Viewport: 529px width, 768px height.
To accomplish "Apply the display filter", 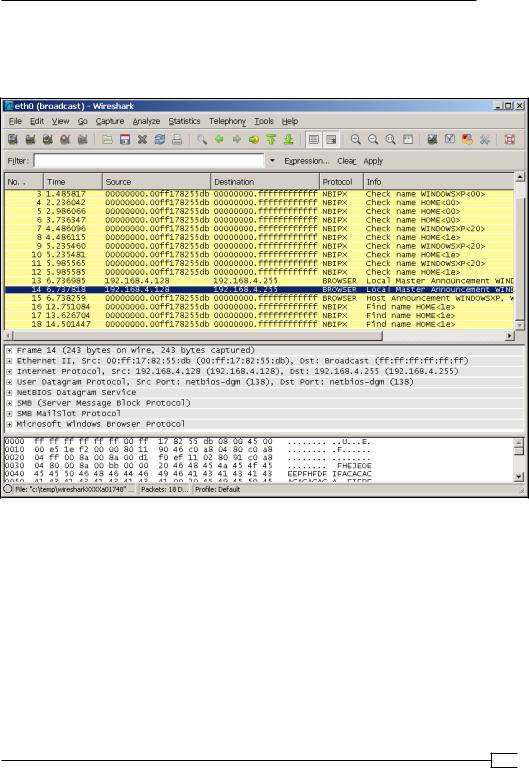I will pyautogui.click(x=373, y=161).
